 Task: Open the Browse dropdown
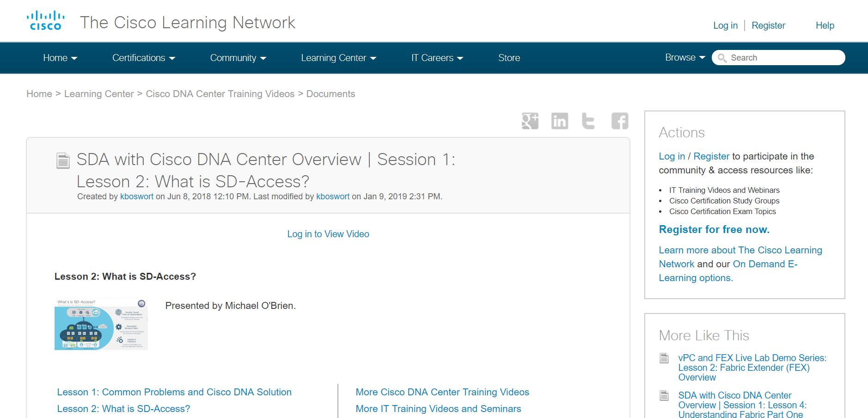tap(685, 57)
